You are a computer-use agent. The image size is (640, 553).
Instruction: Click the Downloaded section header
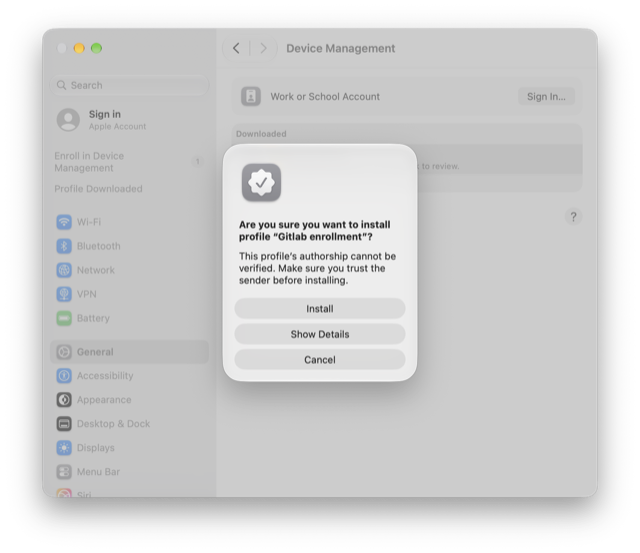tap(261, 134)
